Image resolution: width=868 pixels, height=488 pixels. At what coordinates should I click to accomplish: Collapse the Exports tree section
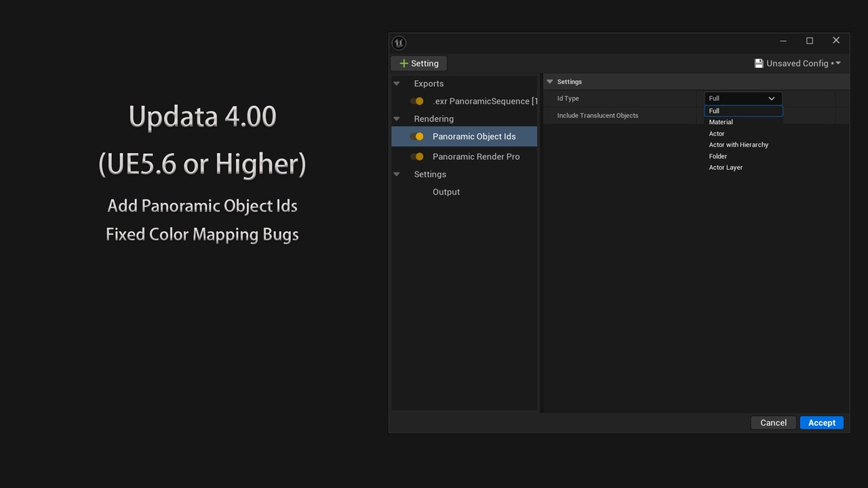tap(397, 83)
